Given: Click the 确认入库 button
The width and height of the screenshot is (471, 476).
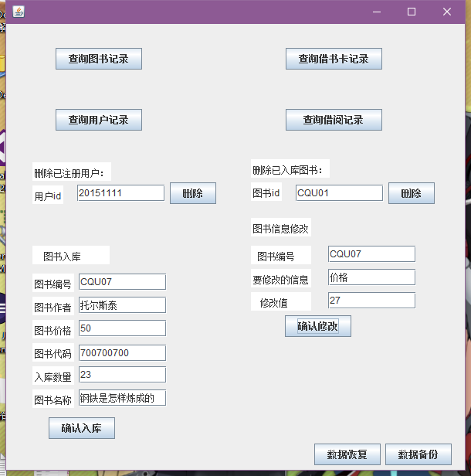Looking at the screenshot, I should (82, 428).
